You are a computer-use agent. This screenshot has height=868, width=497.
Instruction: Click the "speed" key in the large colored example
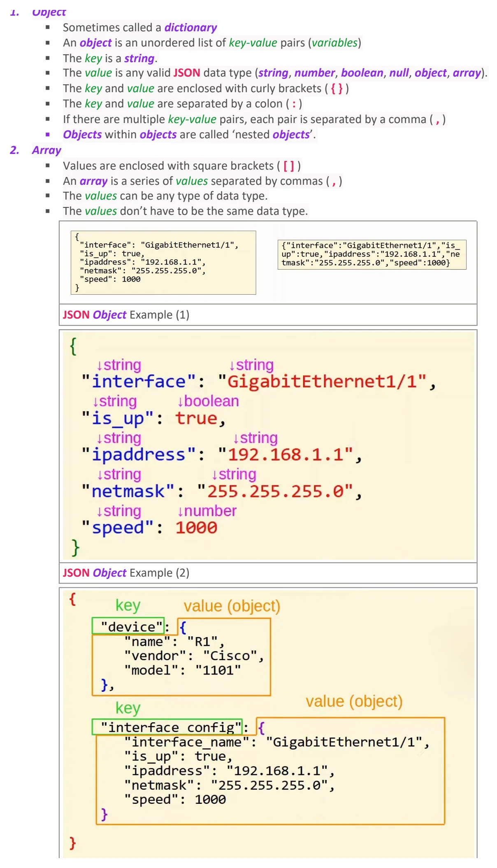coord(118,528)
